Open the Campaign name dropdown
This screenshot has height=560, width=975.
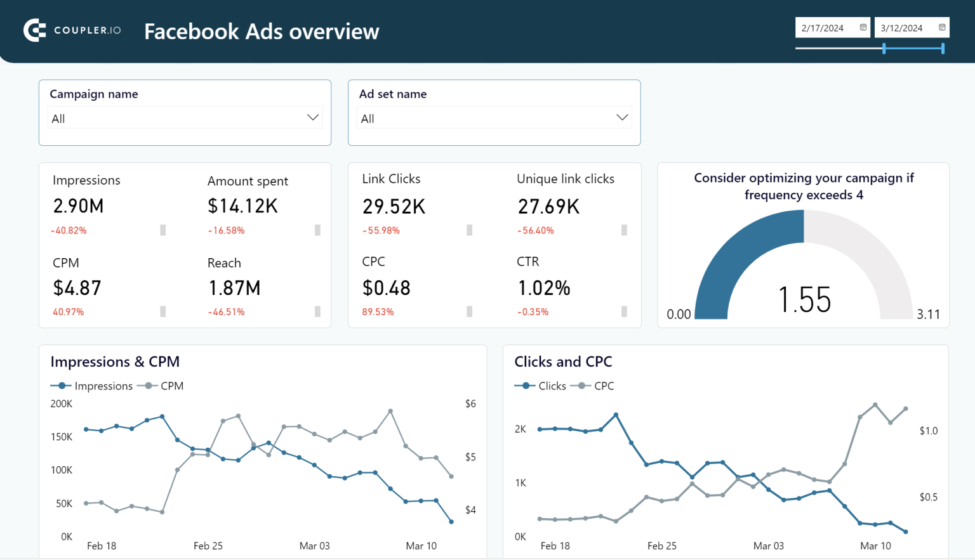point(185,117)
